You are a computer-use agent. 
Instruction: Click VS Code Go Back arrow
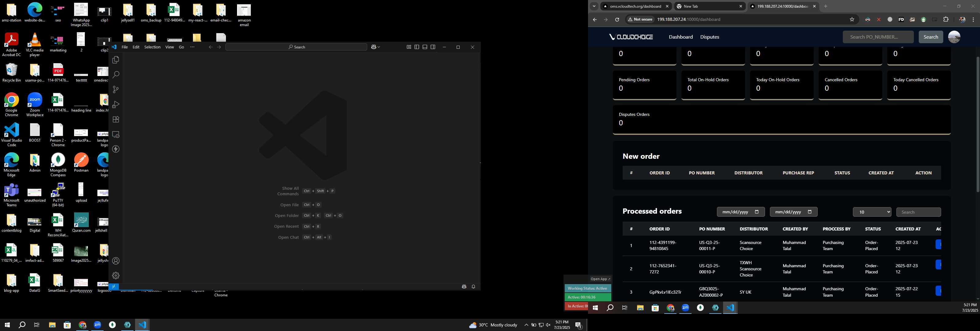tap(210, 47)
